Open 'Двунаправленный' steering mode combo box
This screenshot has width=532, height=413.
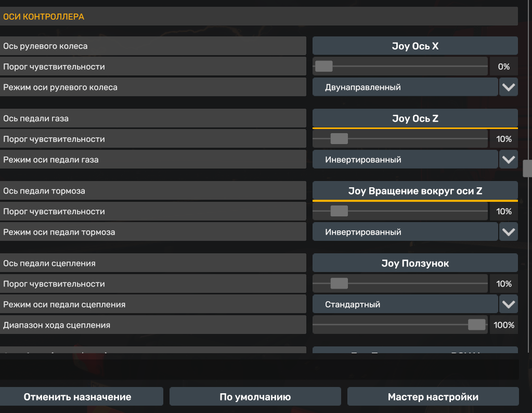[405, 87]
